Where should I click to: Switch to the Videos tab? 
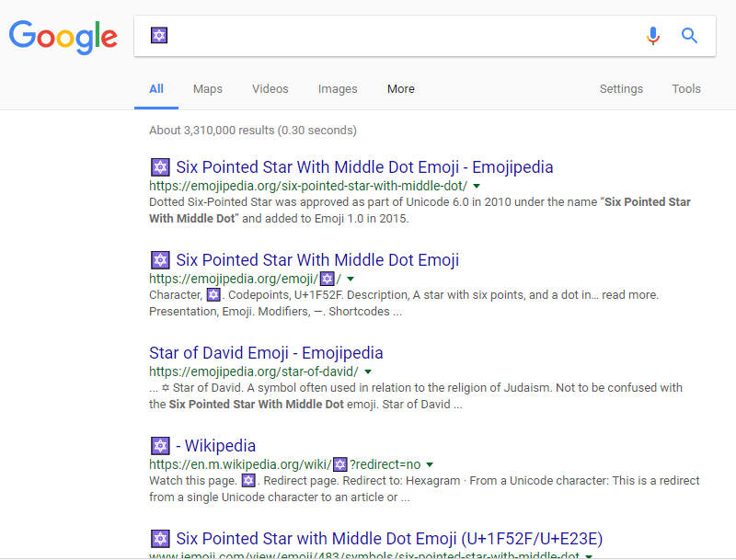[270, 89]
